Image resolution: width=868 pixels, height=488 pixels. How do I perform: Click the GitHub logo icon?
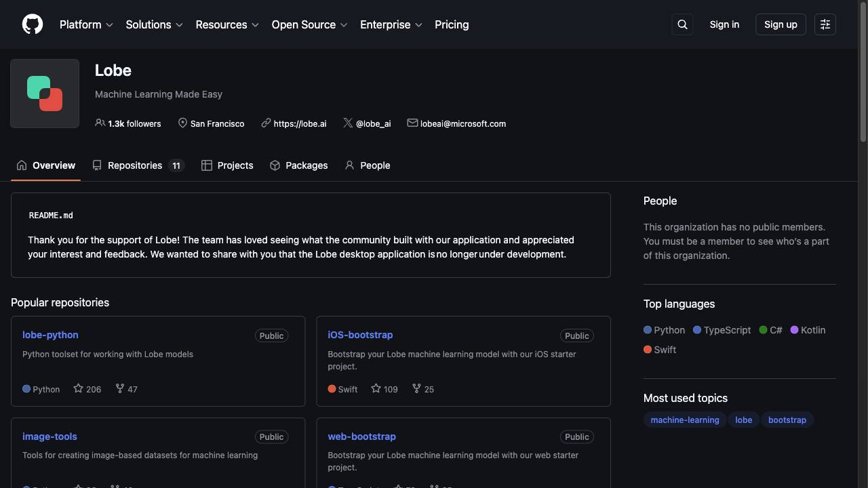click(33, 24)
